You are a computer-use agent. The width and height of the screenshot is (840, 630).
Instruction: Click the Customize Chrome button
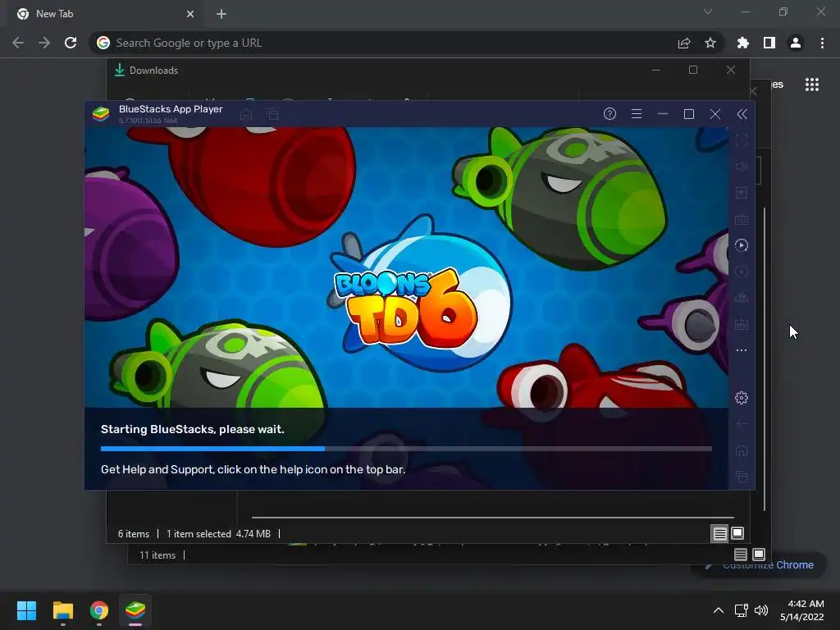pos(760,564)
